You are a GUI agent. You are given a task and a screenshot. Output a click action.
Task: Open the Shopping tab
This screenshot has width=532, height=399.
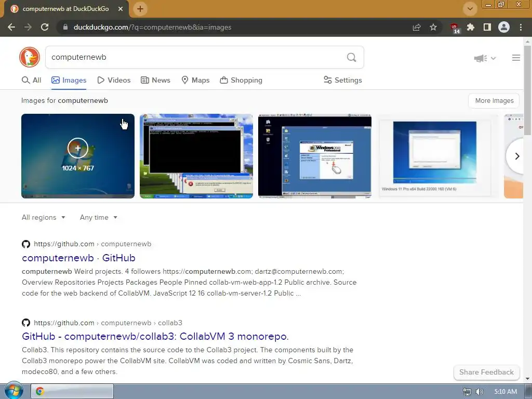point(241,80)
